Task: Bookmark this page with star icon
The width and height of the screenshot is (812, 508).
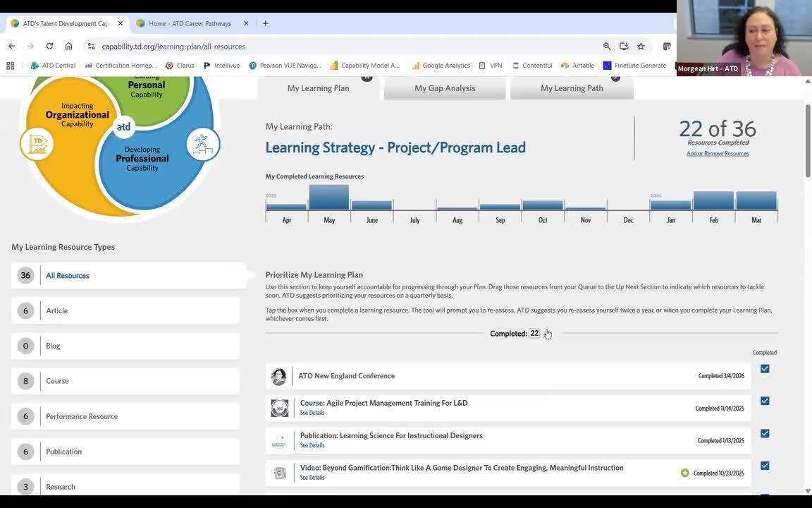Action: (641, 46)
